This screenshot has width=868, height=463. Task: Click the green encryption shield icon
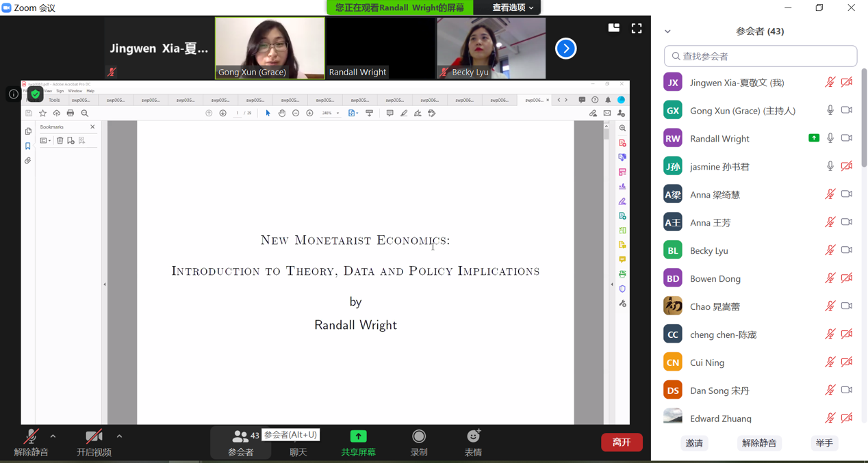[x=35, y=94]
